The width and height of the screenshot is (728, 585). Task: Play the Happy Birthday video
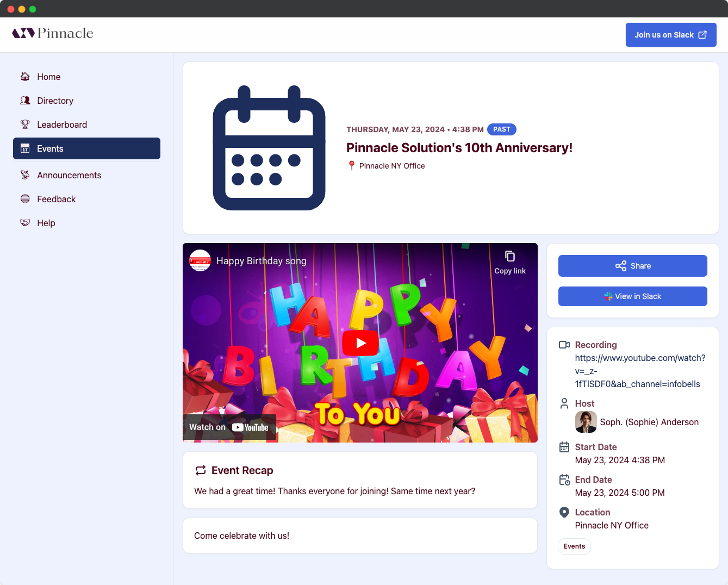pos(360,343)
